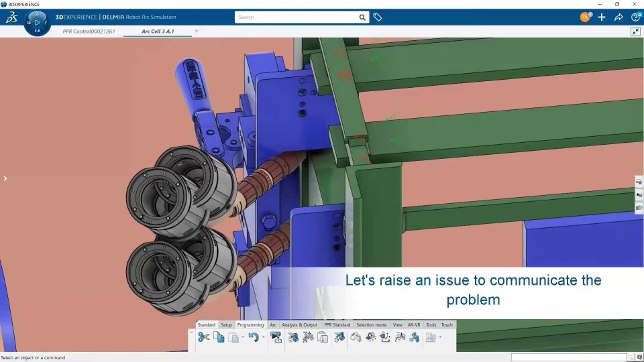Click the tag icon next to the search box
Screen dimensions: 644x362
pyautogui.click(x=378, y=17)
